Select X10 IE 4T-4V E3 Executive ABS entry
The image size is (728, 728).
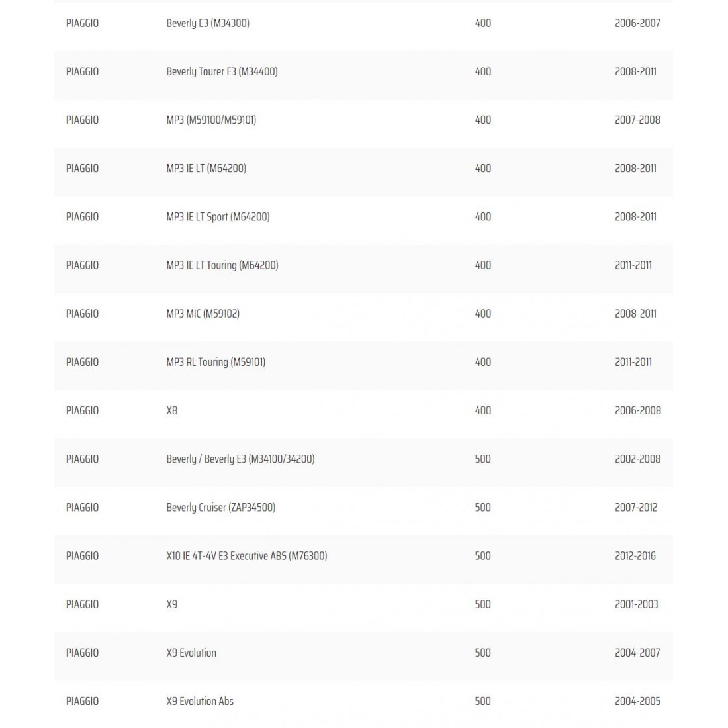[x=246, y=556]
